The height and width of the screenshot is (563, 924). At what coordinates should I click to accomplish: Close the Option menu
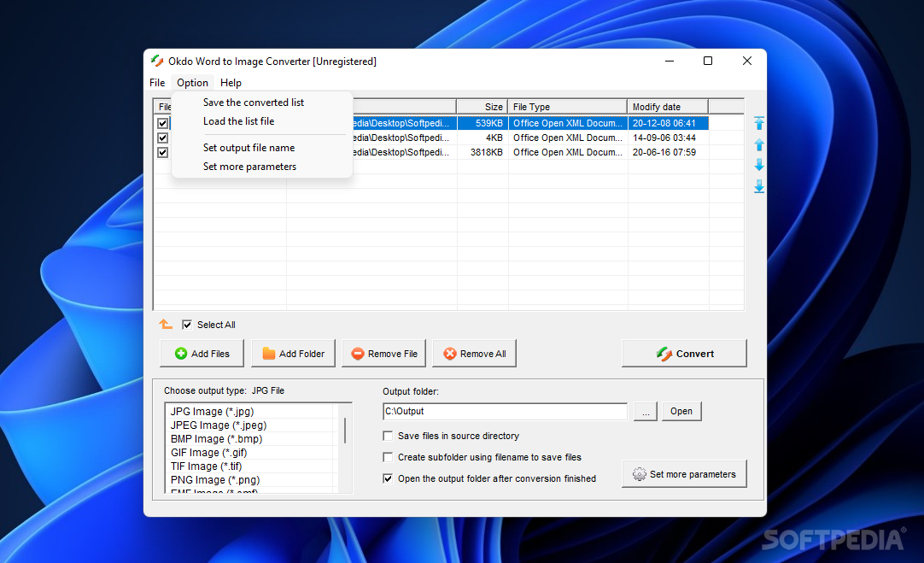pos(192,83)
